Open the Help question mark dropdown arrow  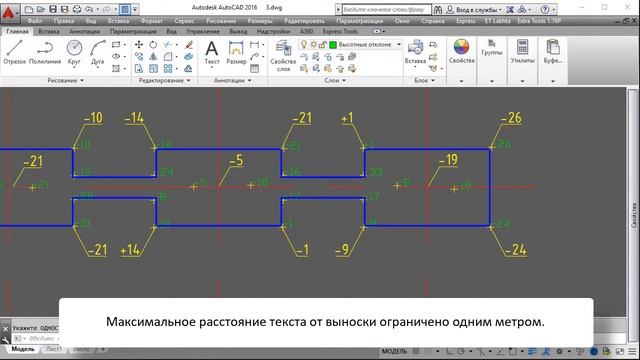[x=554, y=9]
